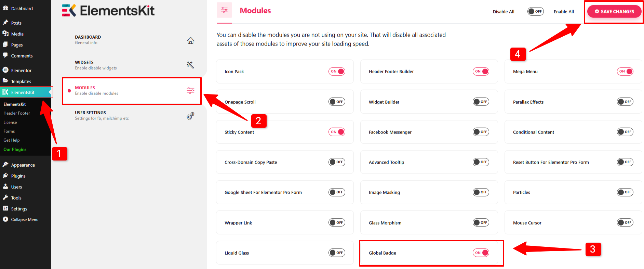Click the ElementsKit logo
This screenshot has height=269, width=644.
[108, 10]
